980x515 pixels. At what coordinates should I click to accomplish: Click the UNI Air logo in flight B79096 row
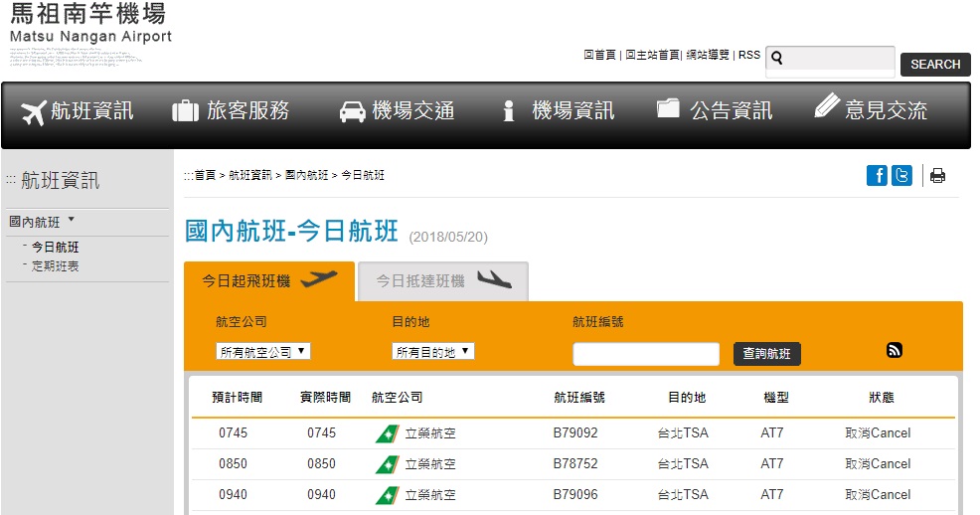pos(388,495)
